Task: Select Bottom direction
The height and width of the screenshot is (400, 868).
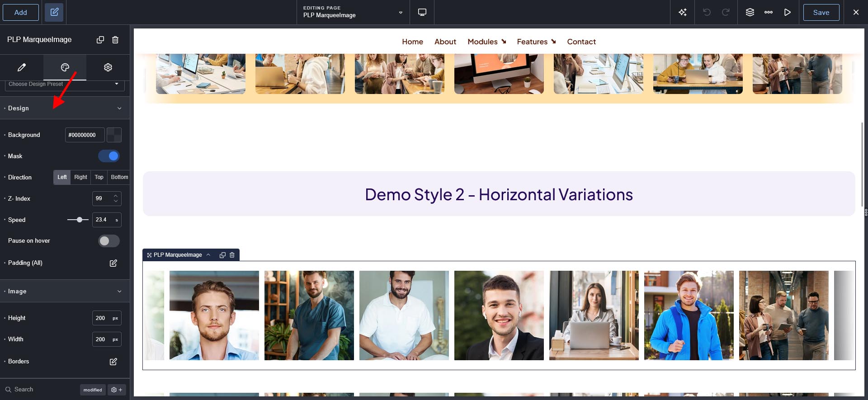Action: (x=119, y=177)
